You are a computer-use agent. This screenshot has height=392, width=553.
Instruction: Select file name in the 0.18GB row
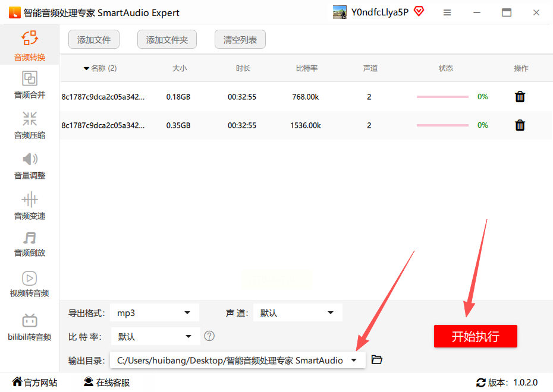click(x=103, y=97)
